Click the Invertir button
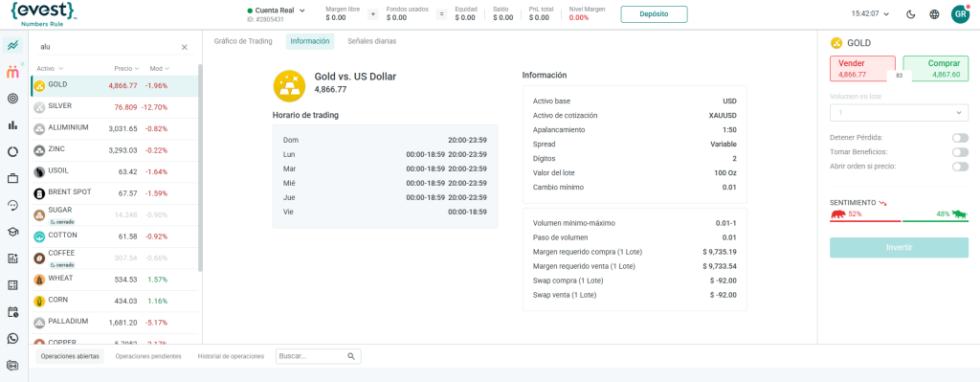Screen dimensions: 980x382 pos(899,248)
